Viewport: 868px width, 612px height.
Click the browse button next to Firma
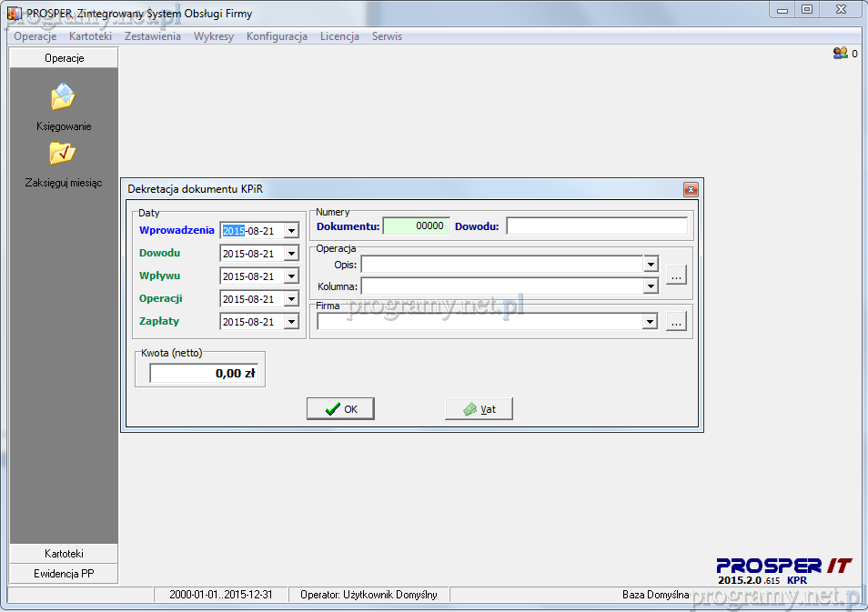(675, 321)
